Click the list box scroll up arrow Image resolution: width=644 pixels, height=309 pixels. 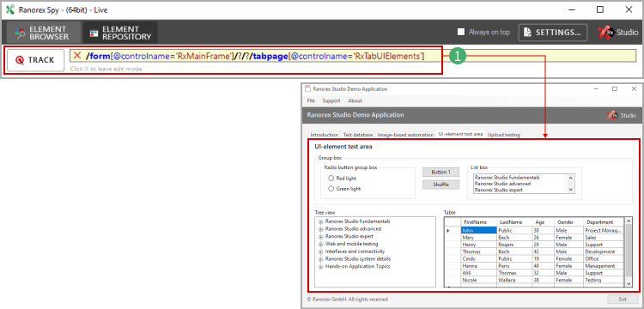click(x=570, y=178)
